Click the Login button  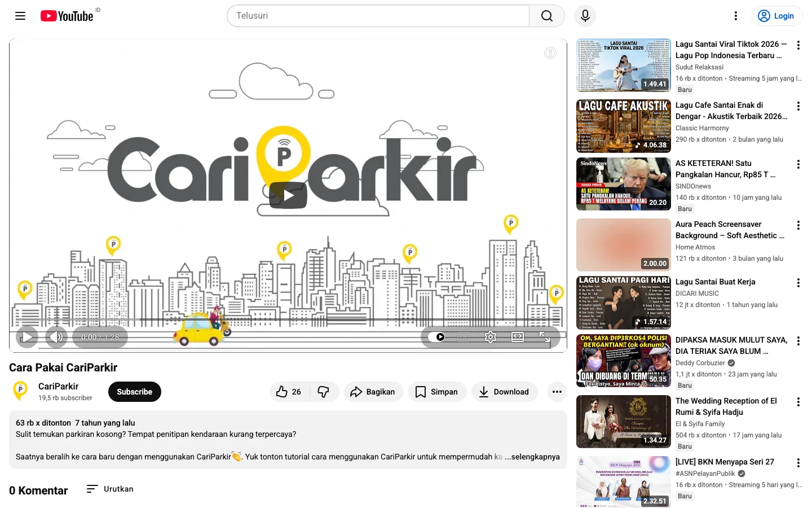pos(776,16)
